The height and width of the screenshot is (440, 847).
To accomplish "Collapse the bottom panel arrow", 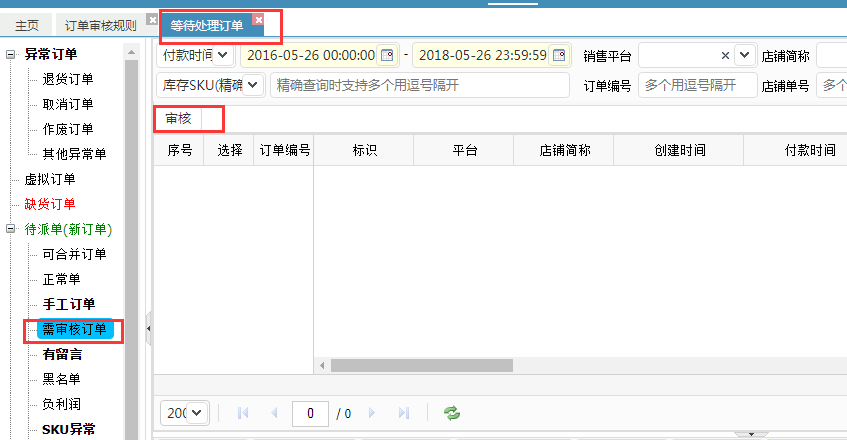I will point(751,435).
